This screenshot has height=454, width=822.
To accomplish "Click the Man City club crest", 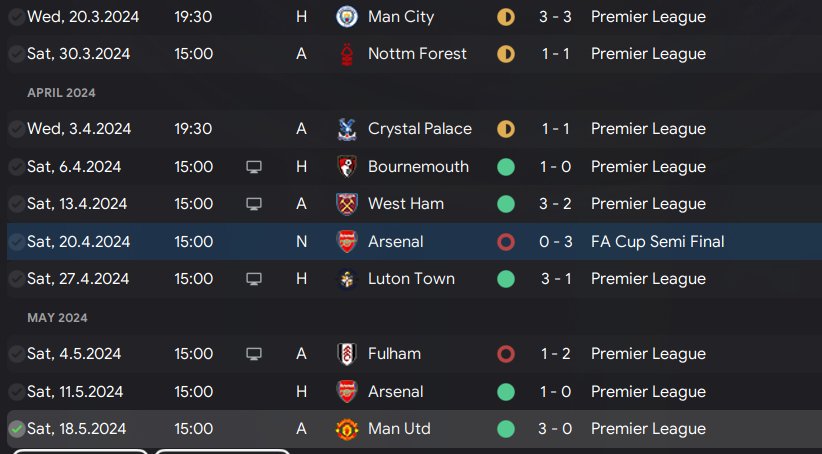I will [x=347, y=17].
